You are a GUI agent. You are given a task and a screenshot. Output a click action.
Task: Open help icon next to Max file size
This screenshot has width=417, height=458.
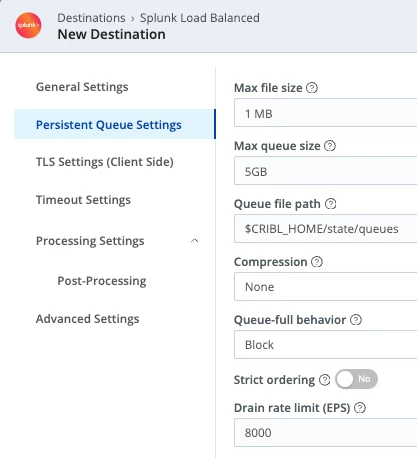coord(312,88)
